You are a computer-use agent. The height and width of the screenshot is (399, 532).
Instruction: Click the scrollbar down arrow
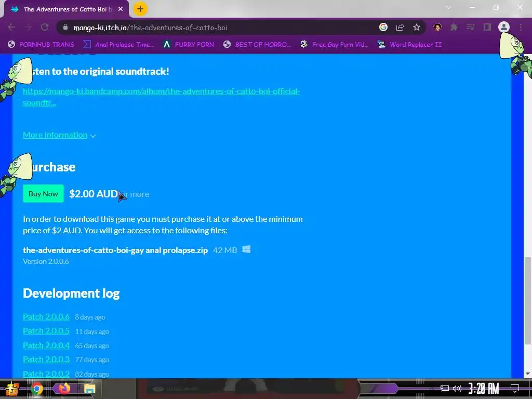[528, 374]
